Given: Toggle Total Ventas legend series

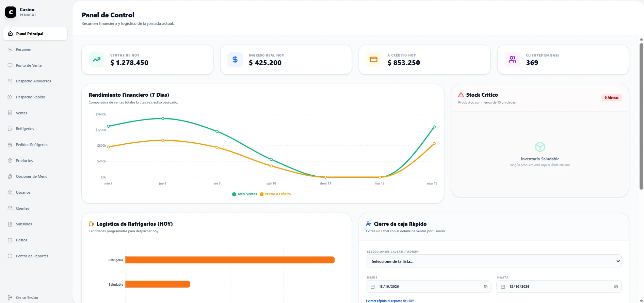Looking at the screenshot, I should tap(244, 194).
